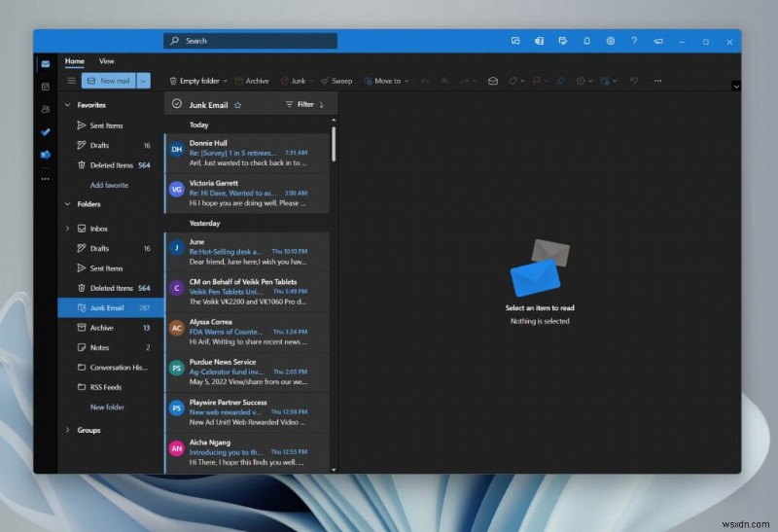Viewport: 778px width, 532px height.
Task: Click the Categorize tag icon
Action: pos(513,81)
